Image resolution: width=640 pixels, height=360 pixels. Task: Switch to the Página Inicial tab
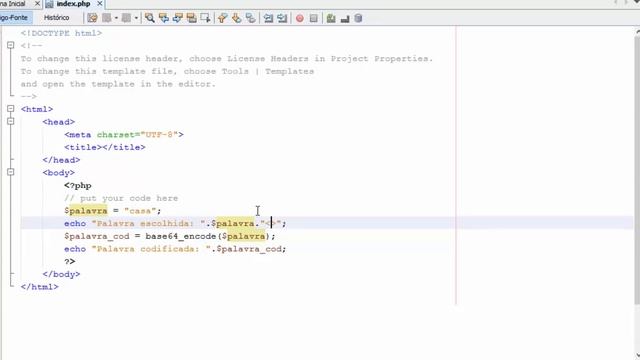tap(13, 4)
